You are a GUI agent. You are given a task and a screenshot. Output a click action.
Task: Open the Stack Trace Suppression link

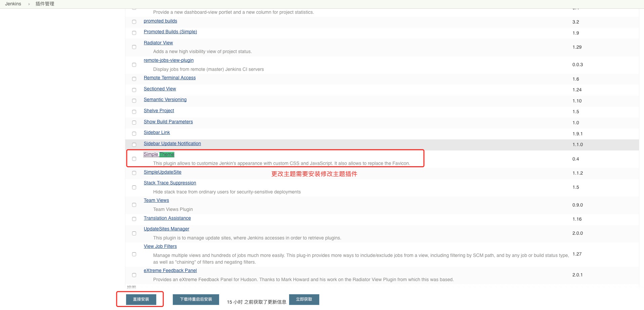coord(170,183)
